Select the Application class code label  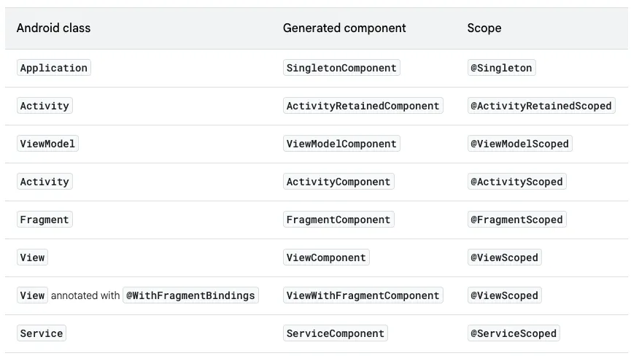point(54,68)
